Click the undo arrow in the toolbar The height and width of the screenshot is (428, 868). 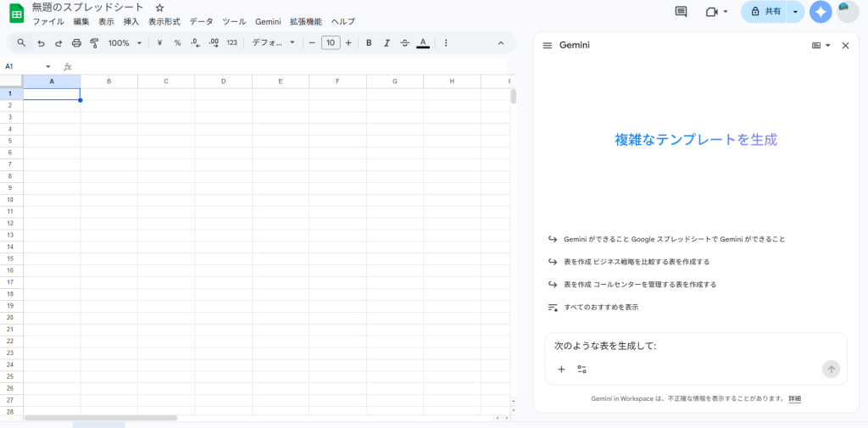(41, 42)
